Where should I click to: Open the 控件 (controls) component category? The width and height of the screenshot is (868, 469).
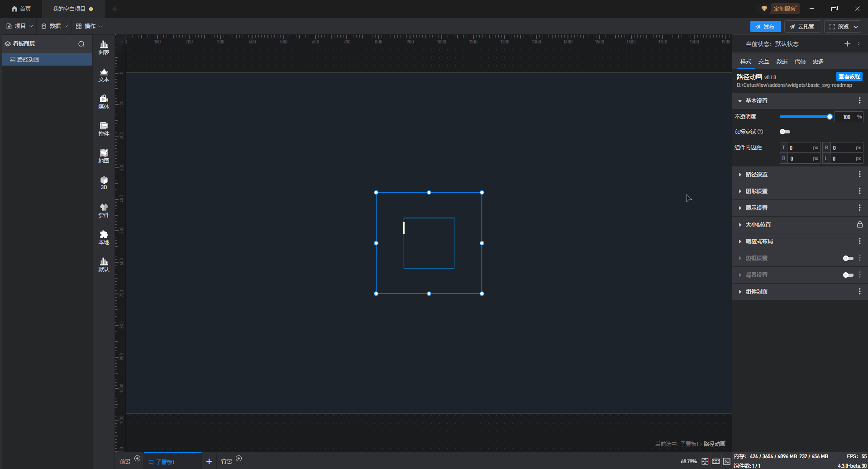104,129
